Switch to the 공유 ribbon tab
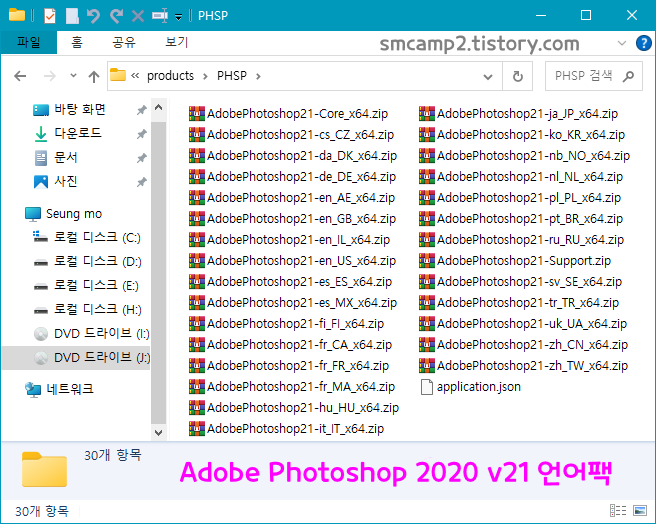Image resolution: width=656 pixels, height=524 pixels. pyautogui.click(x=124, y=42)
